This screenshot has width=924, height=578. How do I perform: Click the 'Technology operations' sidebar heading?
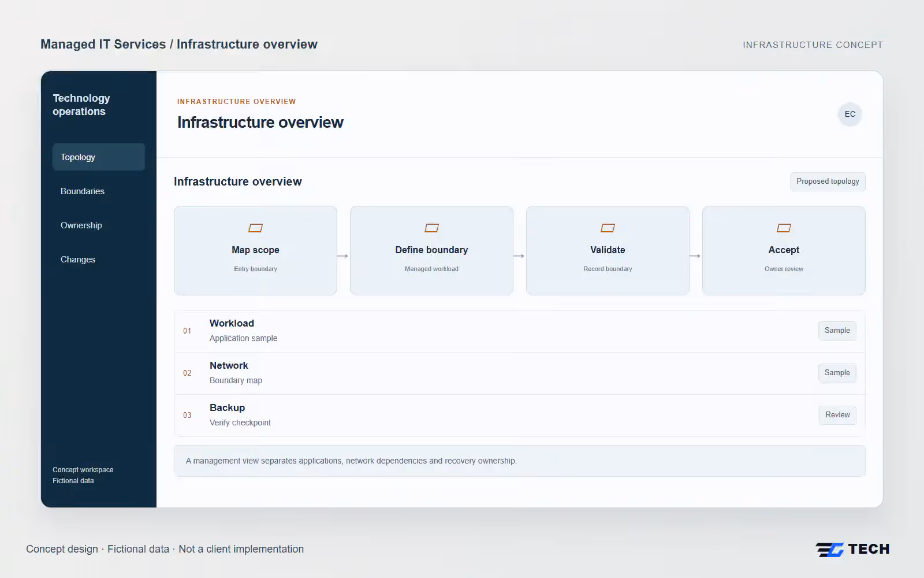[81, 105]
